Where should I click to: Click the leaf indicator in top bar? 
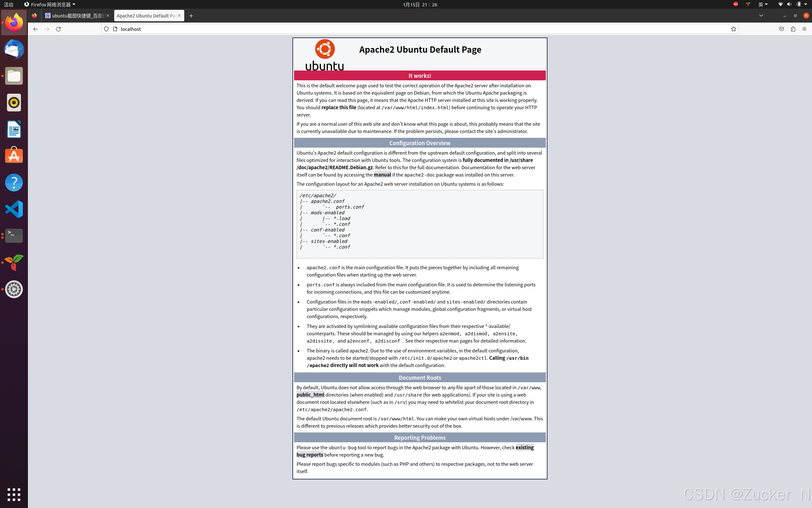pos(748,4)
